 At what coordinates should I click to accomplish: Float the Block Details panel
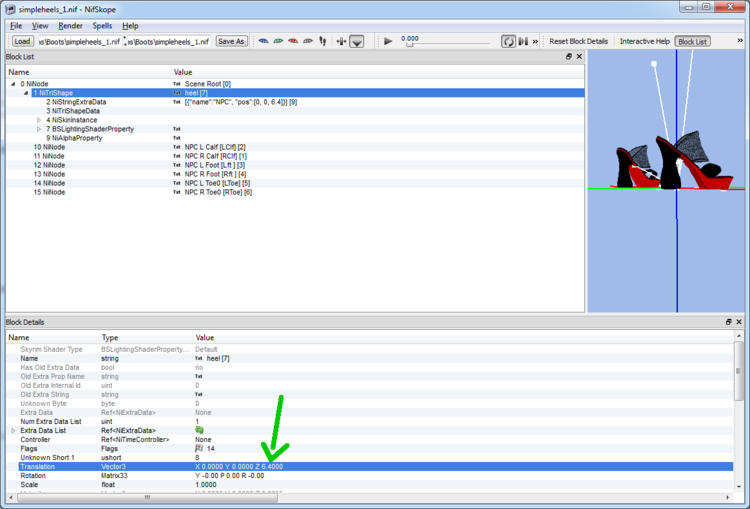[x=728, y=322]
